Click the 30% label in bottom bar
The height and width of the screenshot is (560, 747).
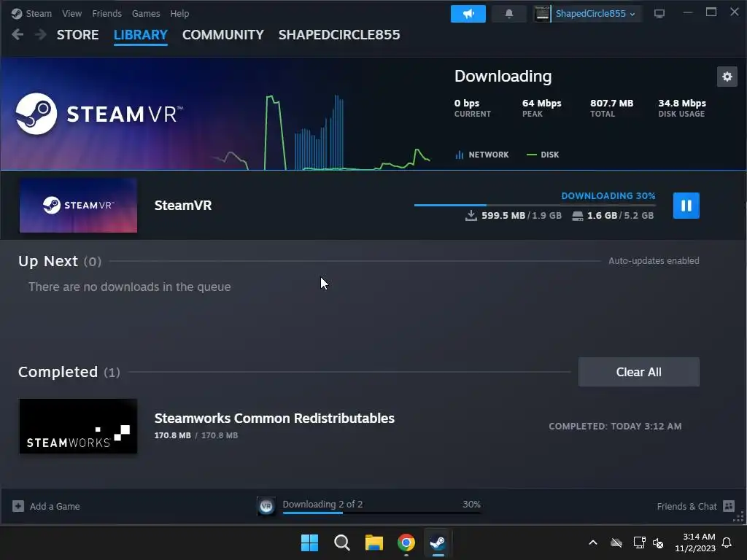[471, 504]
